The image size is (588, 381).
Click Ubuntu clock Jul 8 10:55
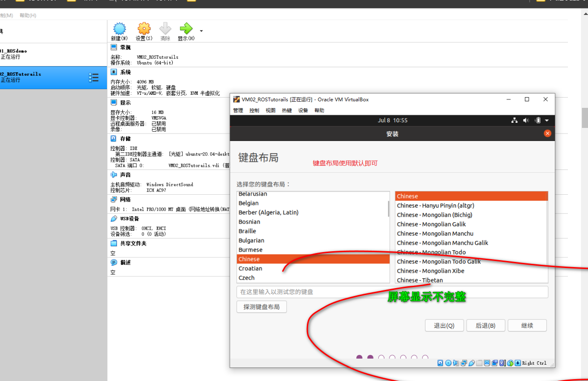[392, 120]
